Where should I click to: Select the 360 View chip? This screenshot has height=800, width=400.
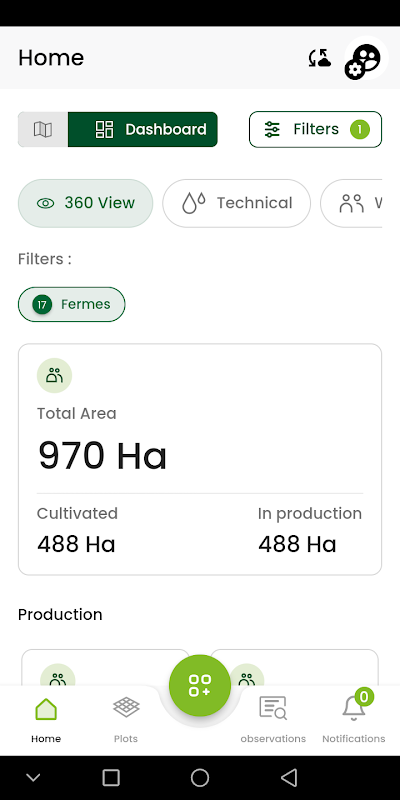click(86, 203)
